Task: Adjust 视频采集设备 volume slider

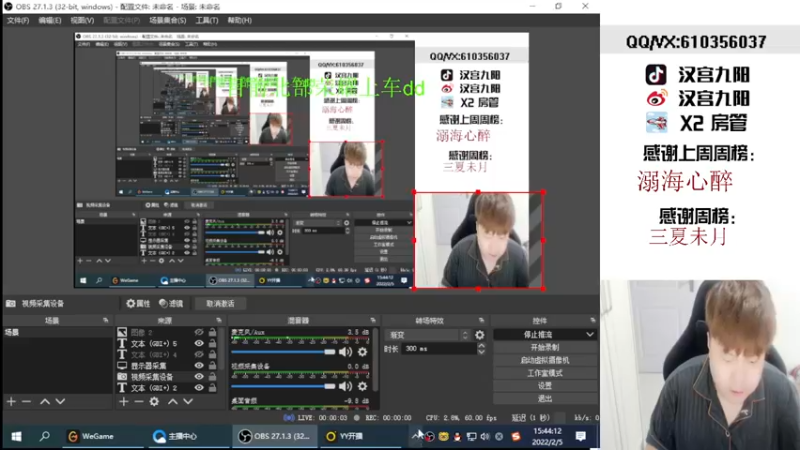Action: 283,386
